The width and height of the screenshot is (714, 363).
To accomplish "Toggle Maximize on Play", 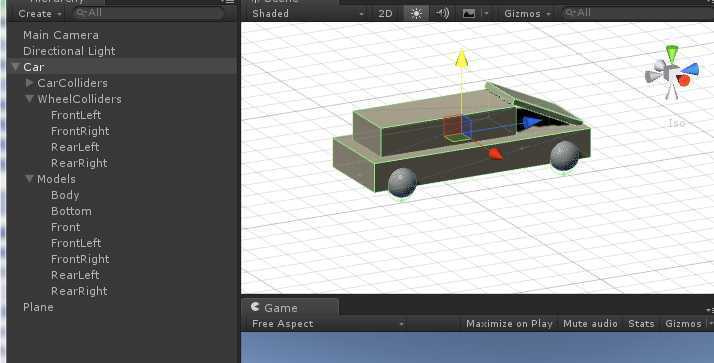I will tap(509, 324).
